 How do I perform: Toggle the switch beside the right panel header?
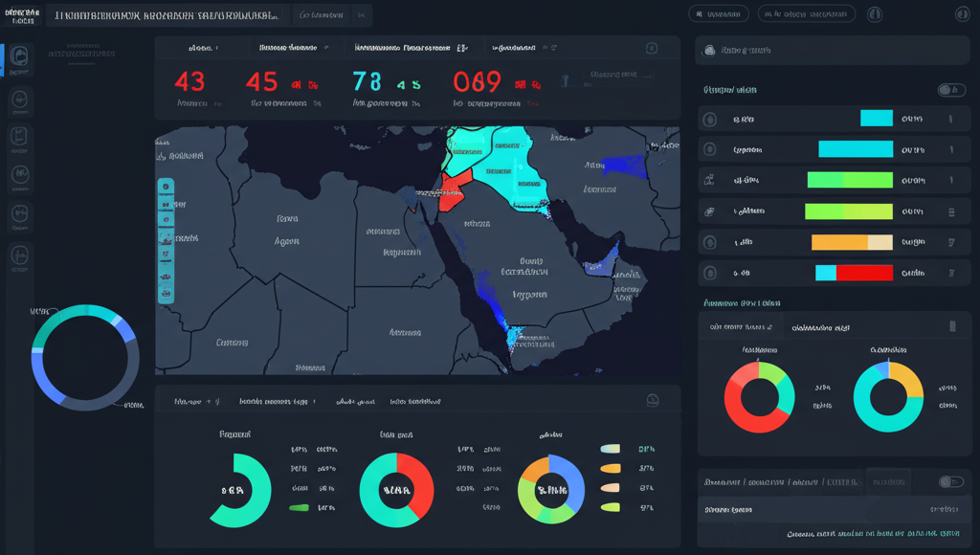pos(951,89)
